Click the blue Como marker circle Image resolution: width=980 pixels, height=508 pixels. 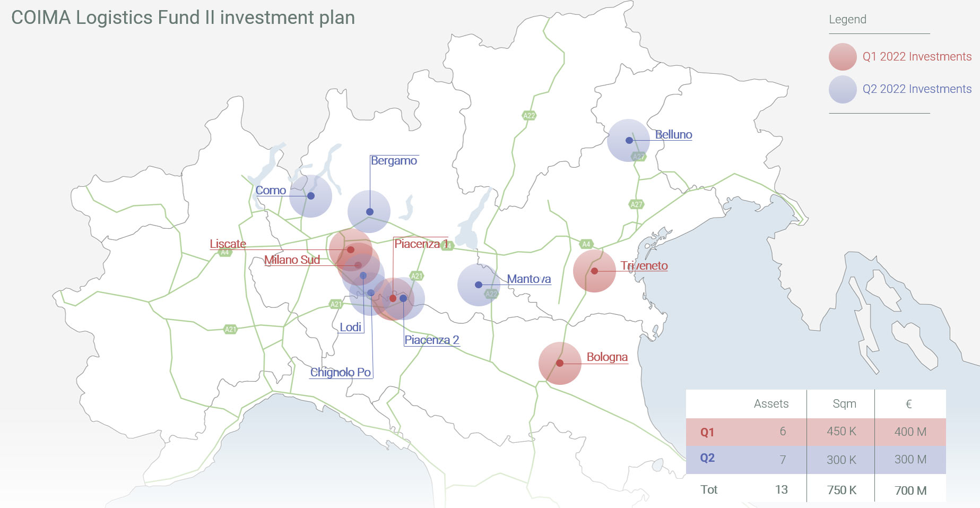(x=311, y=196)
